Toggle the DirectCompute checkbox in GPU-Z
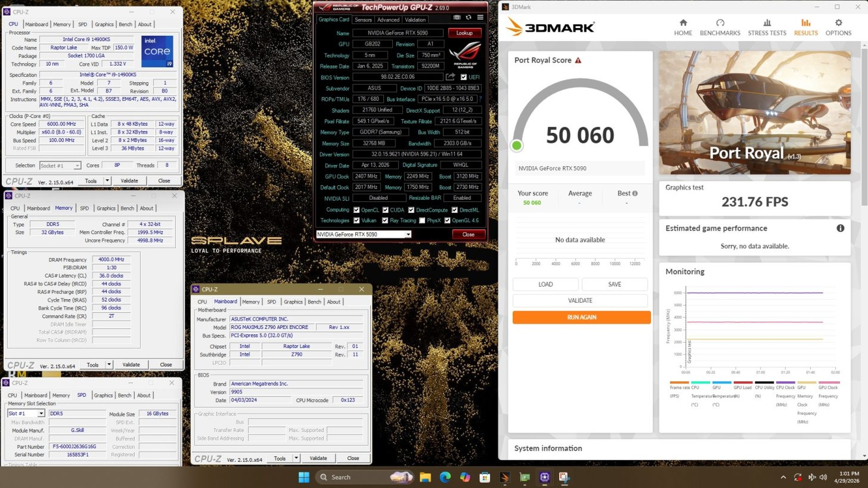This screenshot has height=488, width=868. [x=411, y=210]
